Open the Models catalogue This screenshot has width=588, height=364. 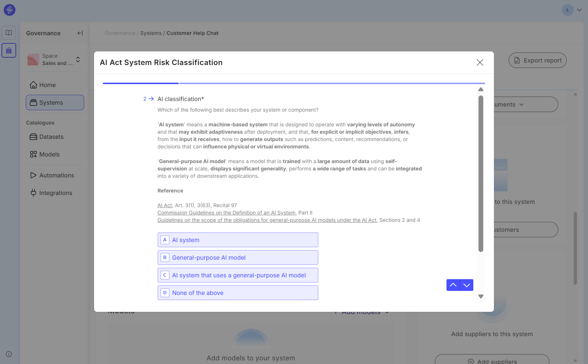pyautogui.click(x=49, y=154)
